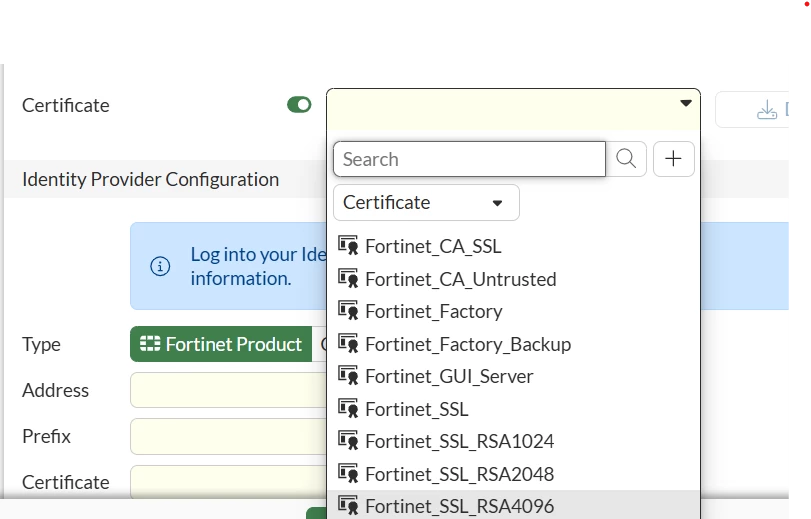Click the Fortinet_SSL certificate icon
The height and width of the screenshot is (519, 811).
click(348, 408)
